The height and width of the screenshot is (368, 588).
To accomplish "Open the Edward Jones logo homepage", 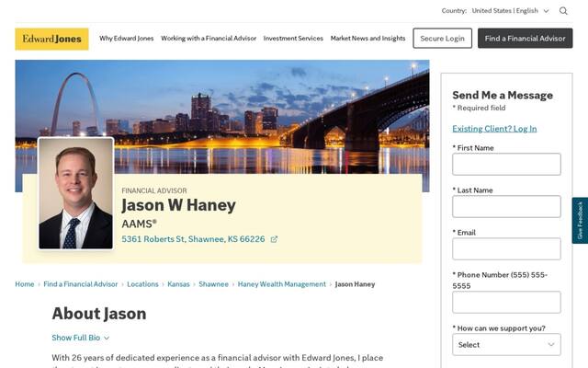I will 51,39.
